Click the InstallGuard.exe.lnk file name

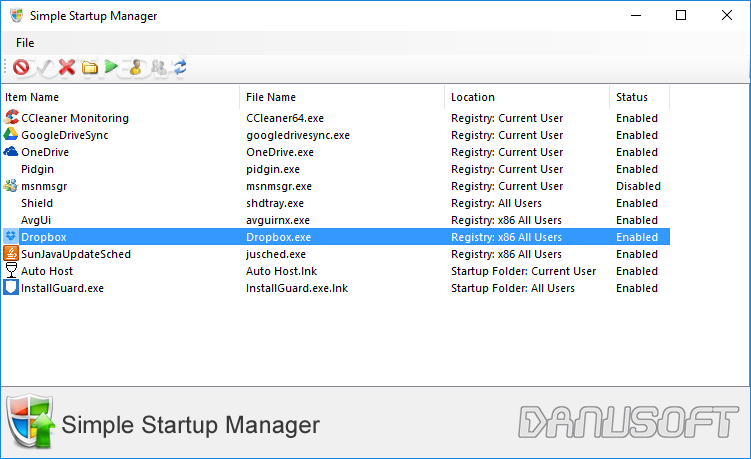coord(297,288)
